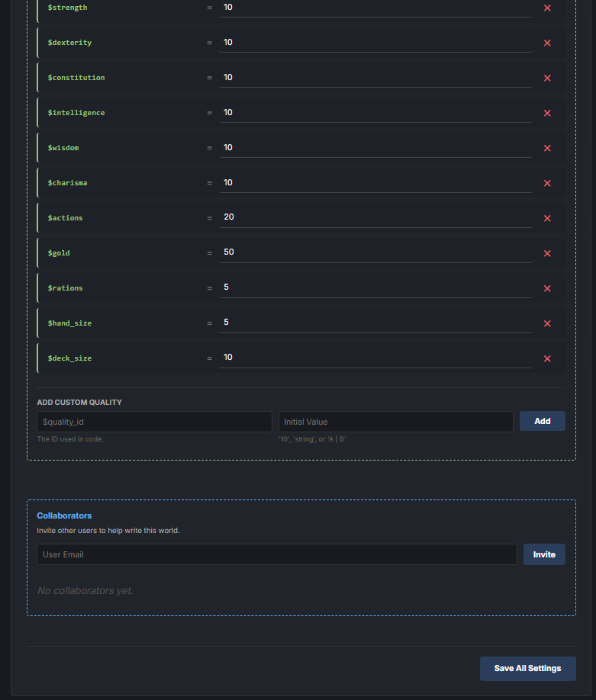This screenshot has width=596, height=700.
Task: Delete the $intelligence quality entry
Action: point(547,113)
